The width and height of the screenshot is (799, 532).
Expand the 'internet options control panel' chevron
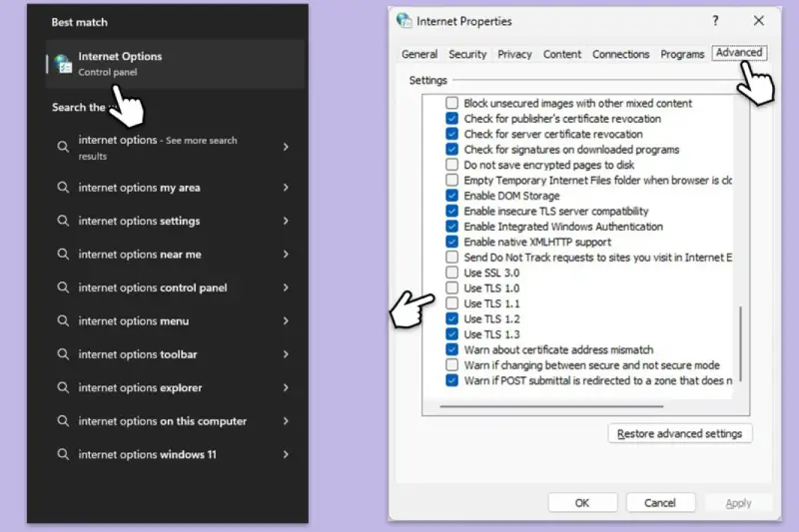tap(286, 287)
